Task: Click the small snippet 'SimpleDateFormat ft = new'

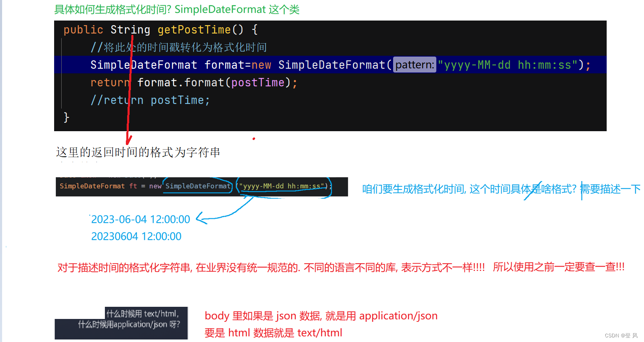Action: pyautogui.click(x=111, y=186)
